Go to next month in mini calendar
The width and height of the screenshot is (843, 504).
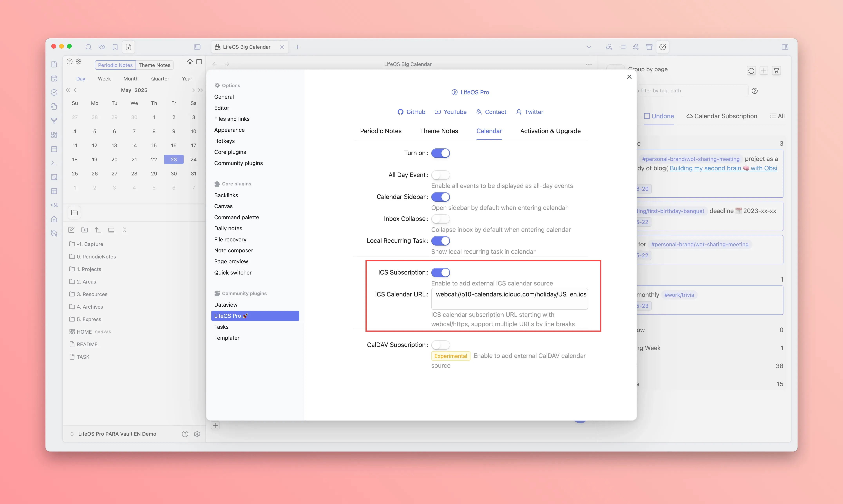(193, 90)
